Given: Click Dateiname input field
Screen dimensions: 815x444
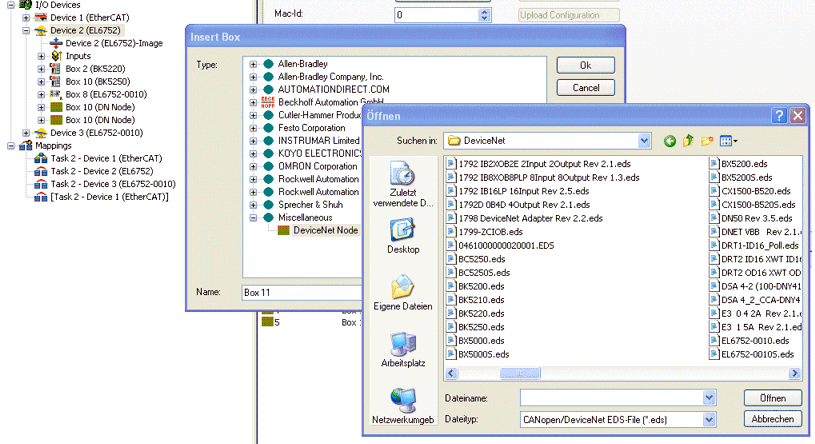Looking at the screenshot, I should (x=612, y=398).
